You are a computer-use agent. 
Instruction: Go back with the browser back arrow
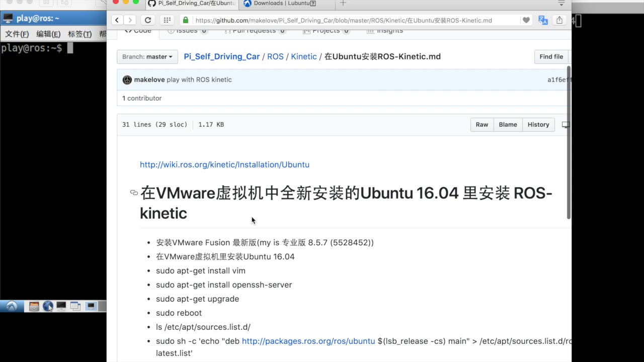click(x=117, y=20)
